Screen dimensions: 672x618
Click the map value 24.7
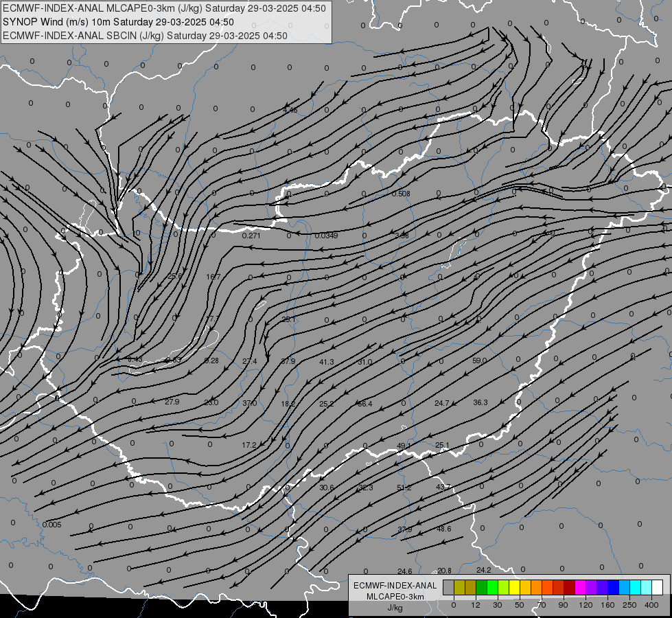click(x=441, y=403)
